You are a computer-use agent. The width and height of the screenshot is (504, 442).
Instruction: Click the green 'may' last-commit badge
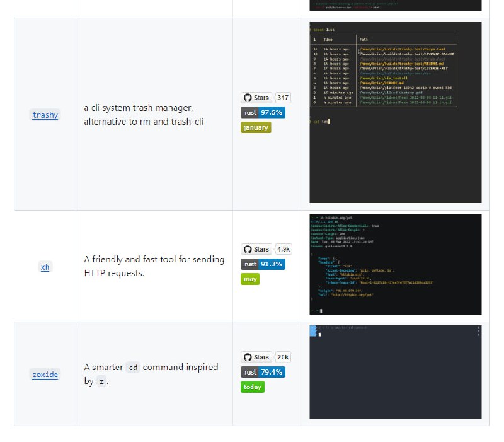click(x=250, y=279)
